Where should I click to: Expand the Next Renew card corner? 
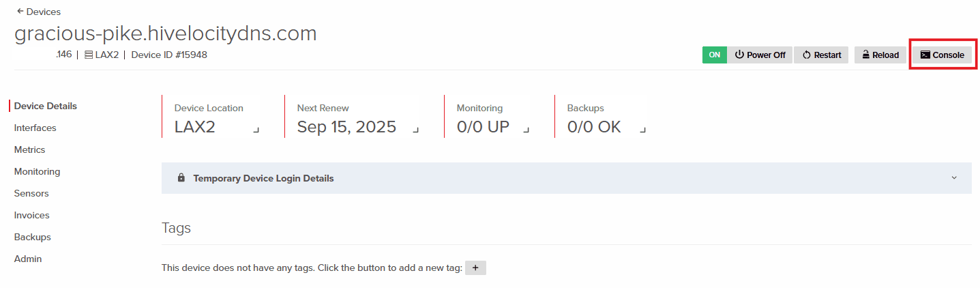point(415,130)
